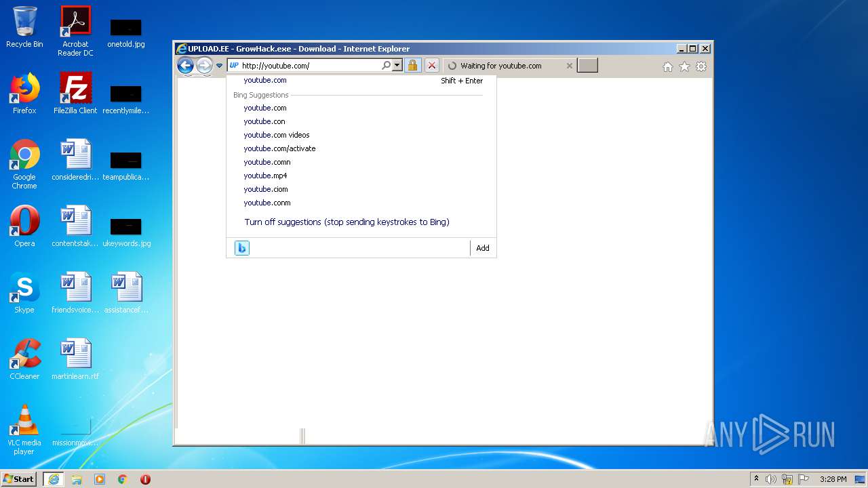The width and height of the screenshot is (868, 488).
Task: Stop page loading with red X
Action: tap(431, 66)
